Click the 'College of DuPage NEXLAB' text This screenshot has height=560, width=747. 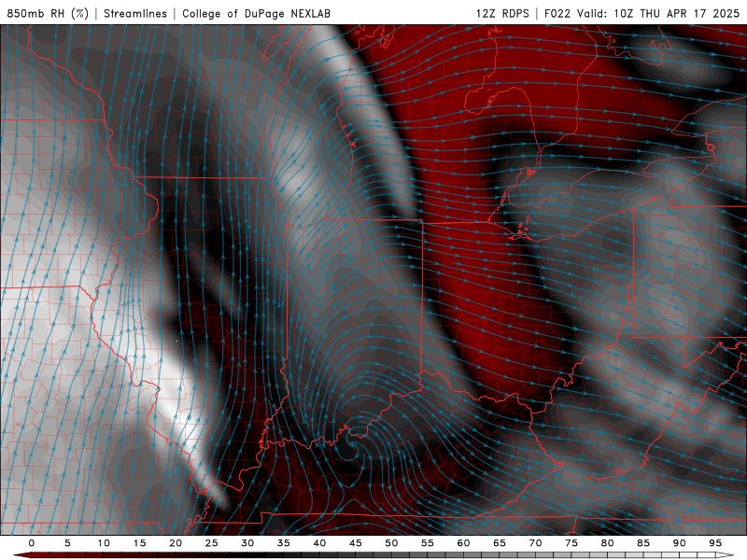pyautogui.click(x=256, y=13)
